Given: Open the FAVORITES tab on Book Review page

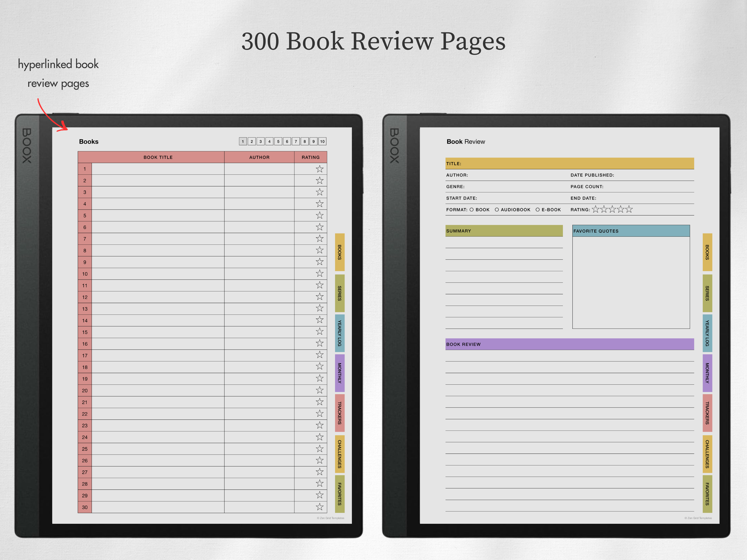Looking at the screenshot, I should pyautogui.click(x=708, y=494).
